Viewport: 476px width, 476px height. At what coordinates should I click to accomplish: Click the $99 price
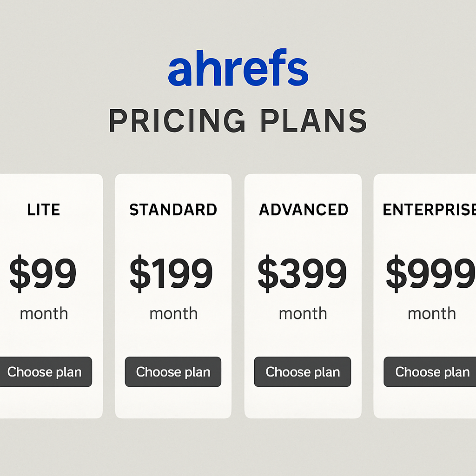tap(43, 274)
